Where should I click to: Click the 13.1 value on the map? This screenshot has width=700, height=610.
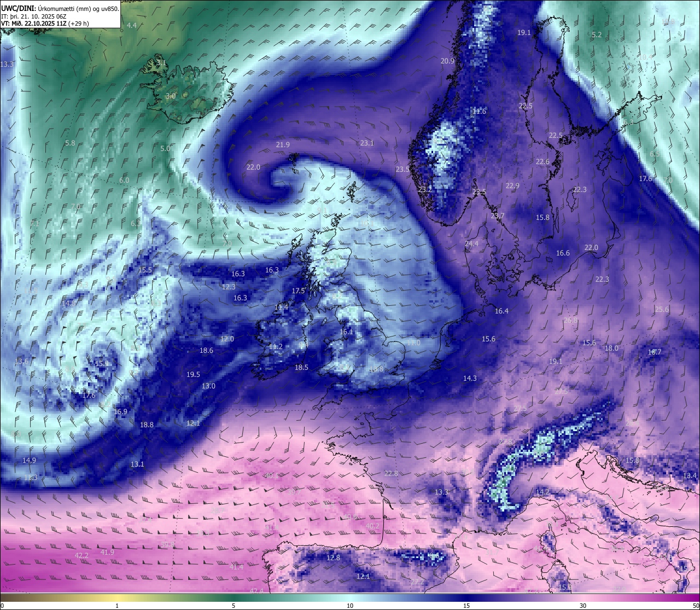(137, 464)
